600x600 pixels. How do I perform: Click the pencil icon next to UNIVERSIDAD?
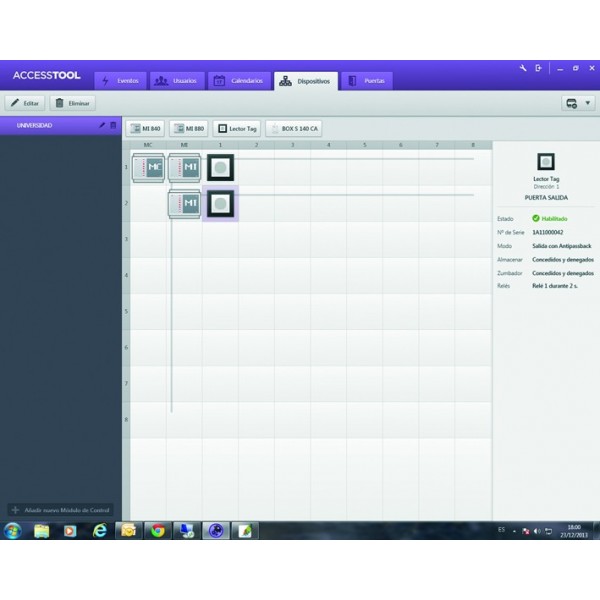(x=101, y=126)
